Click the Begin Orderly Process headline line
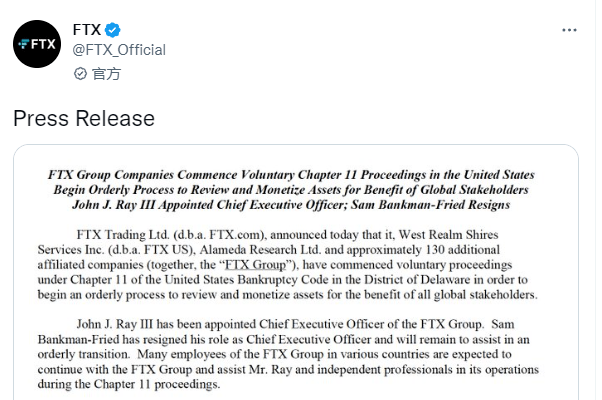This screenshot has height=400, width=602. coord(296,189)
